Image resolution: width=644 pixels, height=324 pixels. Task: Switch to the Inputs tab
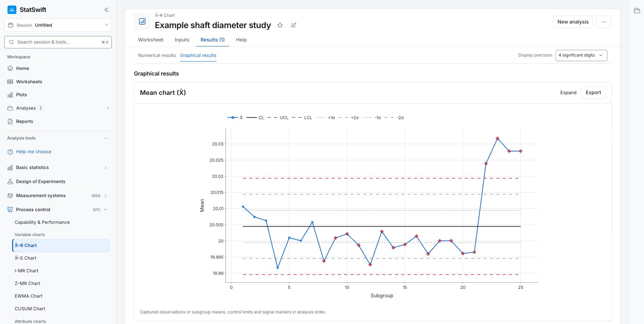coord(182,40)
